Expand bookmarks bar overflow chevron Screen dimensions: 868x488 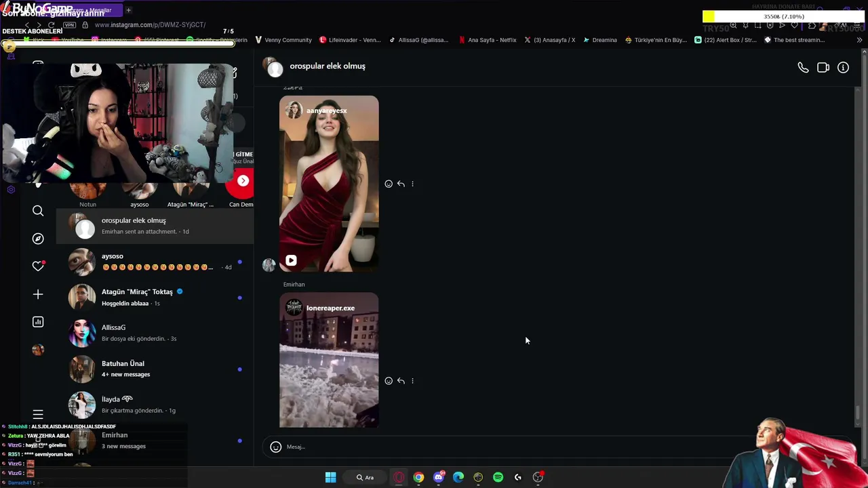pos(859,40)
